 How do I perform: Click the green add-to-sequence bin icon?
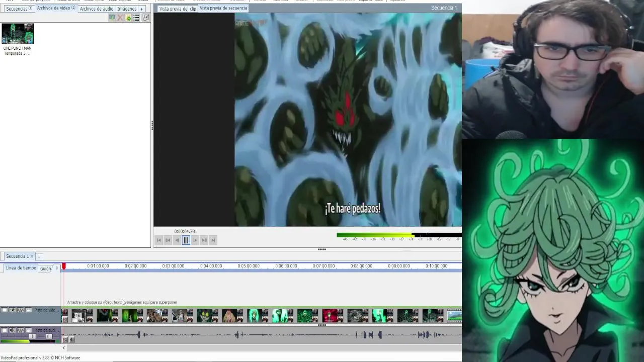(112, 18)
